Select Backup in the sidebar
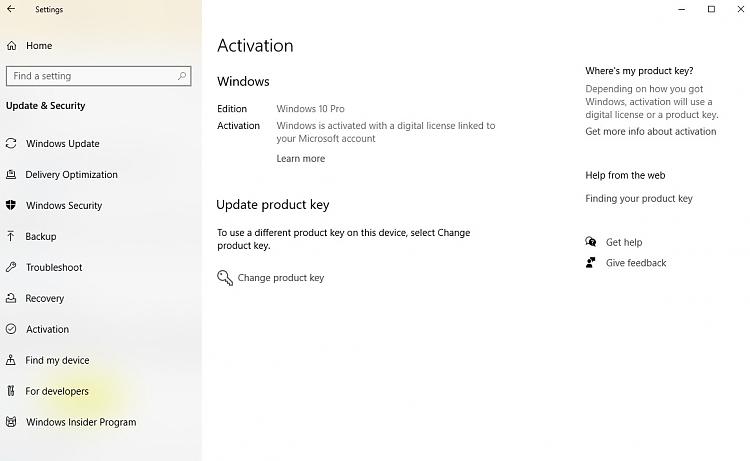This screenshot has width=750, height=461. 41,236
